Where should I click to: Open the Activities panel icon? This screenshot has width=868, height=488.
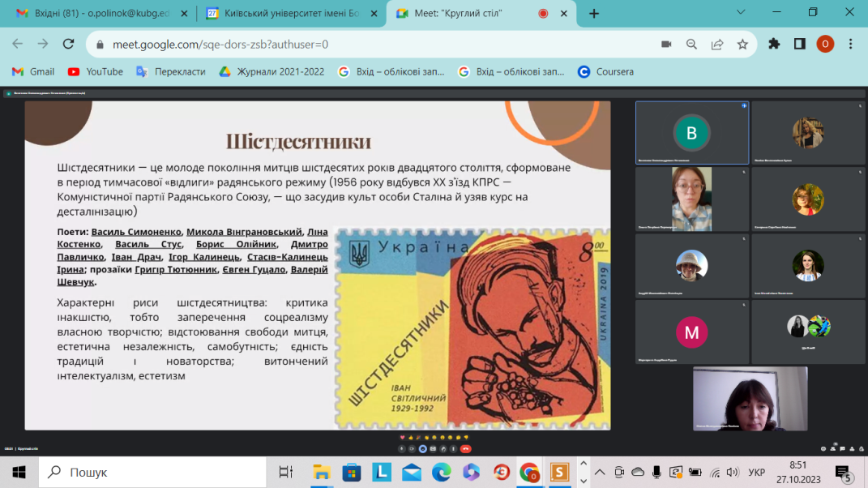(x=852, y=448)
